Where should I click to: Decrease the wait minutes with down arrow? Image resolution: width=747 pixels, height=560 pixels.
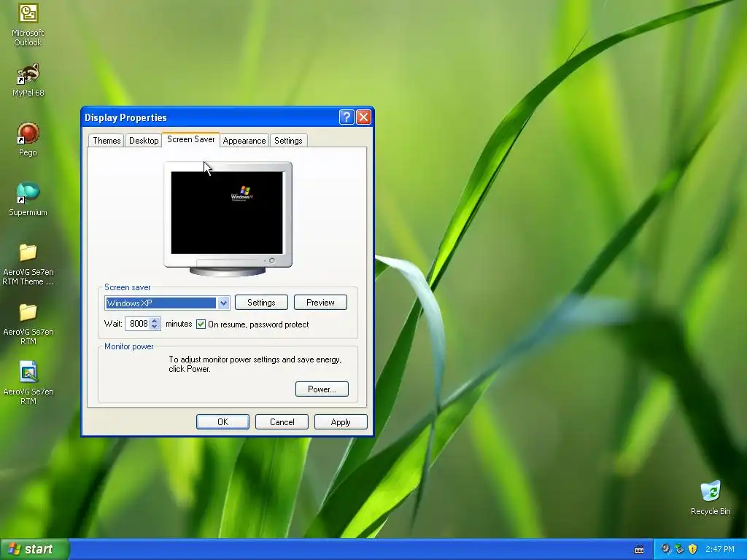pyautogui.click(x=155, y=327)
